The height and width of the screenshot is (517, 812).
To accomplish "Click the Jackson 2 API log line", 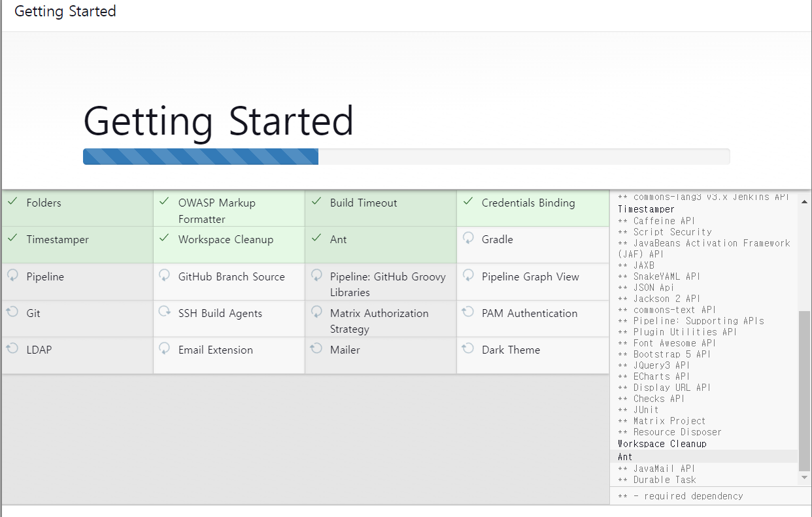I will pyautogui.click(x=659, y=299).
